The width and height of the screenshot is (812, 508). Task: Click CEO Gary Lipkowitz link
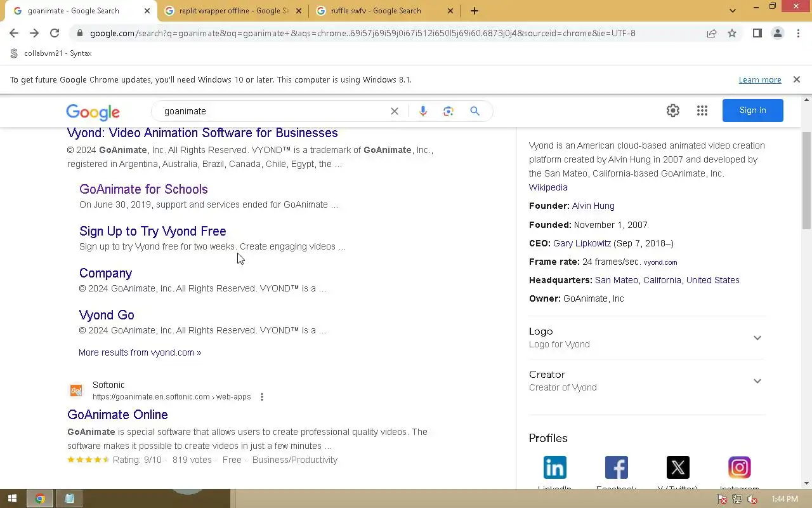coord(582,243)
